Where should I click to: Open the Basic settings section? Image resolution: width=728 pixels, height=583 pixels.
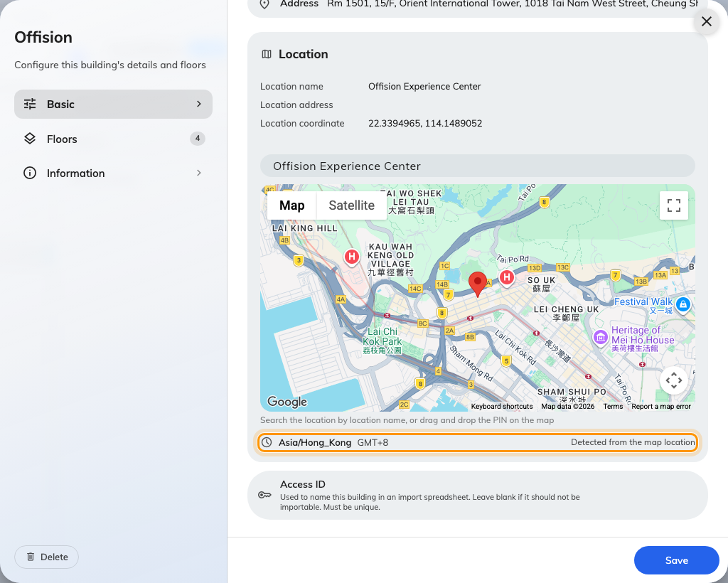coord(113,104)
